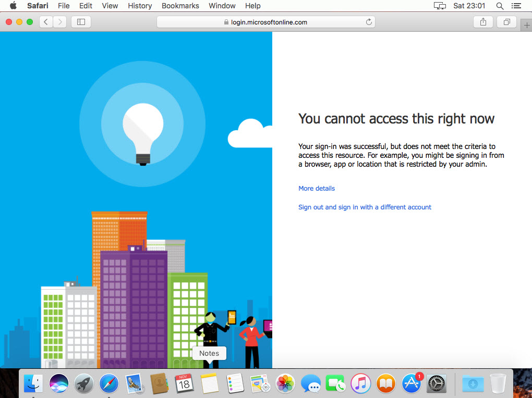532x398 pixels.
Task: Open a new tab with the plus button
Action: tap(527, 26)
